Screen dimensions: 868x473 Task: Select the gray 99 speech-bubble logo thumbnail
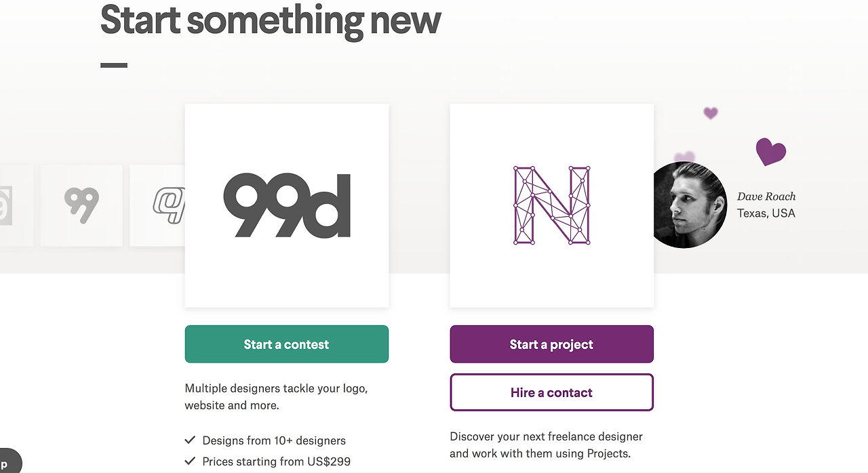[x=81, y=205]
